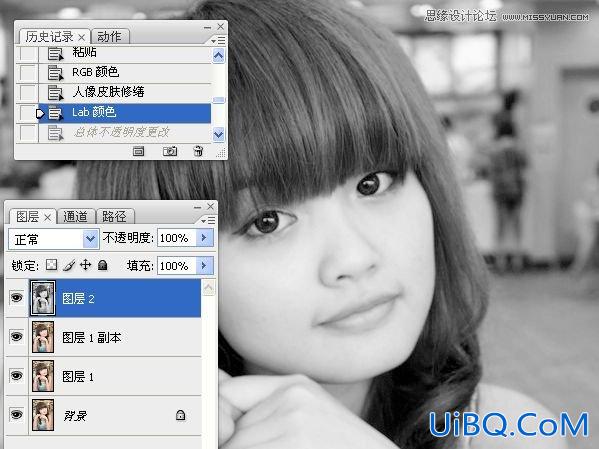
Task: Click the 不透明度 100% input field
Action: point(176,238)
